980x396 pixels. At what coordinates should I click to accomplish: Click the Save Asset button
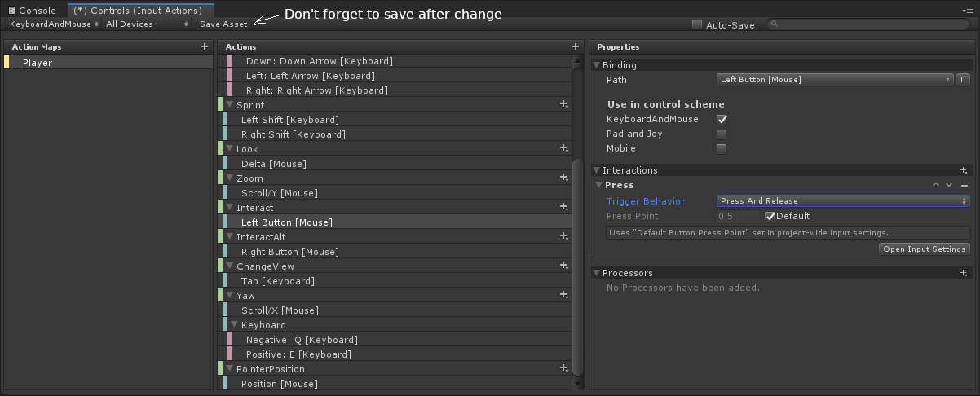223,24
